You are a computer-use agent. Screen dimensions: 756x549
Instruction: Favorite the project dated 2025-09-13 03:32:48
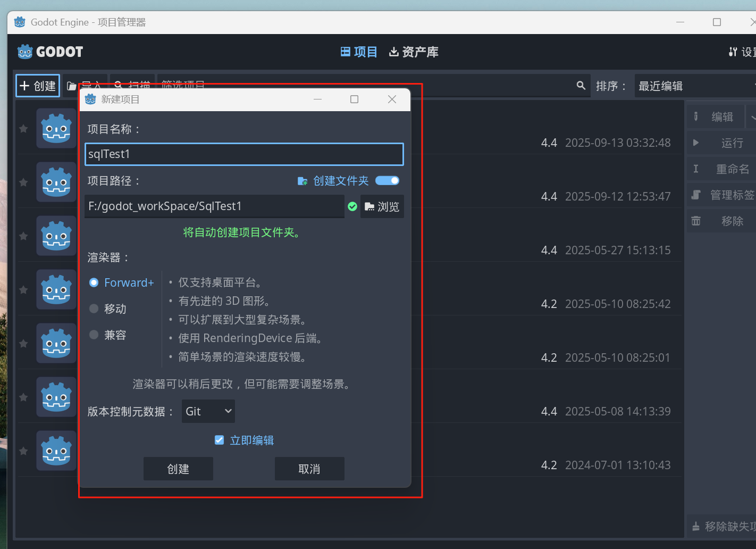tap(23, 129)
